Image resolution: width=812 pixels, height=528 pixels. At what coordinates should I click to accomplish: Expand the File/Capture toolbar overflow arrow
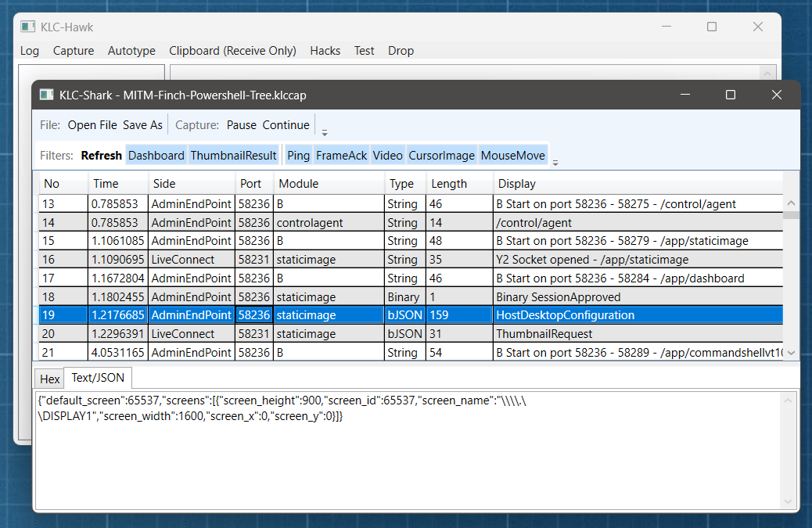coord(325,133)
